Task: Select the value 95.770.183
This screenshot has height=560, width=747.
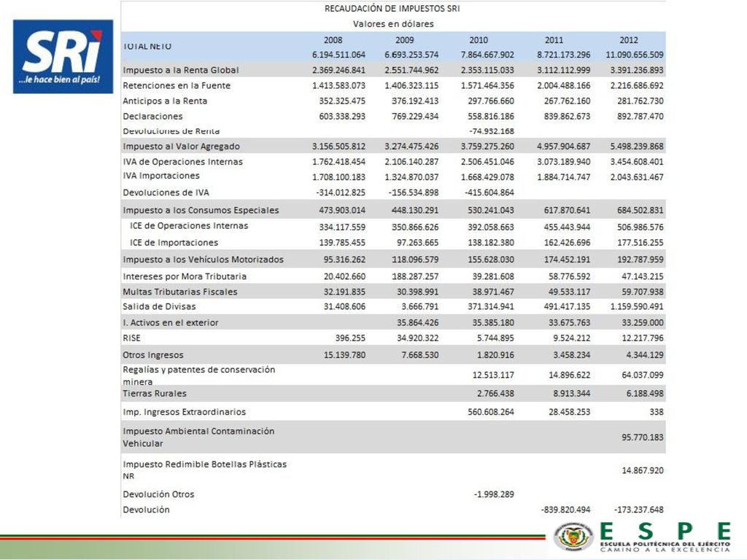Action: click(642, 437)
